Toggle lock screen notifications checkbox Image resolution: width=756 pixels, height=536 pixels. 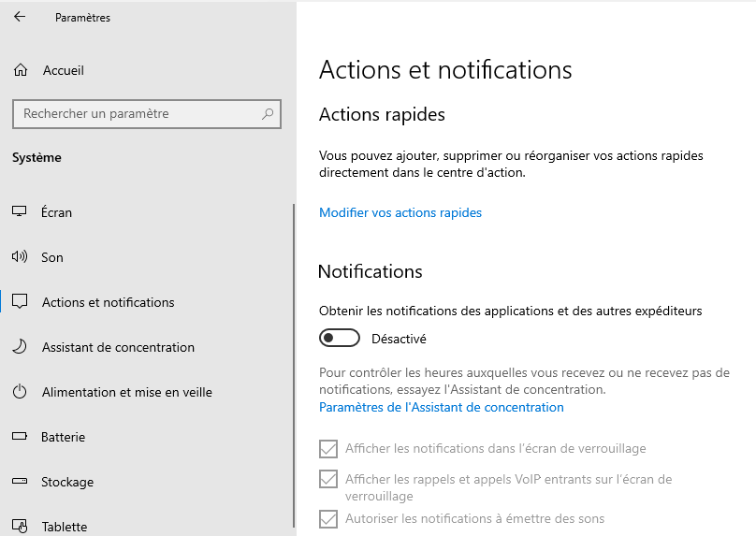(328, 449)
